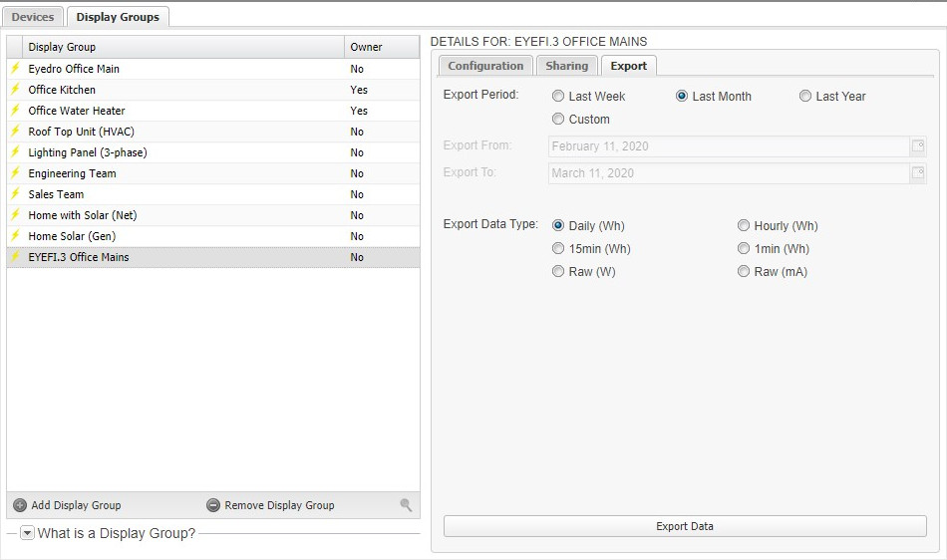The width and height of the screenshot is (947, 560).
Task: Click the Export To date field
Action: 730,173
